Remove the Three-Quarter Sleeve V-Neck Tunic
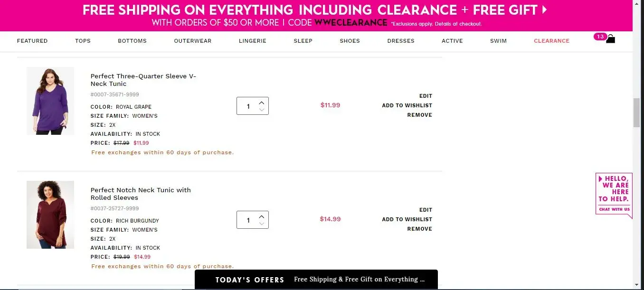 tap(419, 115)
